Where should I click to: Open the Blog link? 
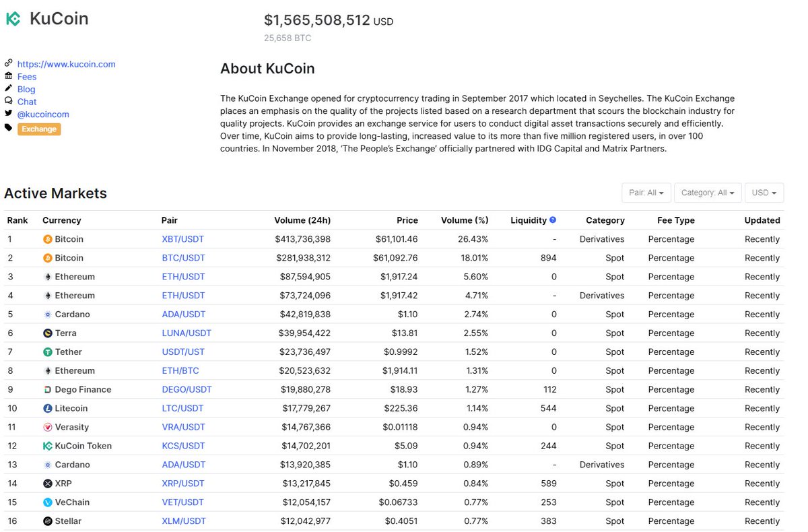coord(26,90)
